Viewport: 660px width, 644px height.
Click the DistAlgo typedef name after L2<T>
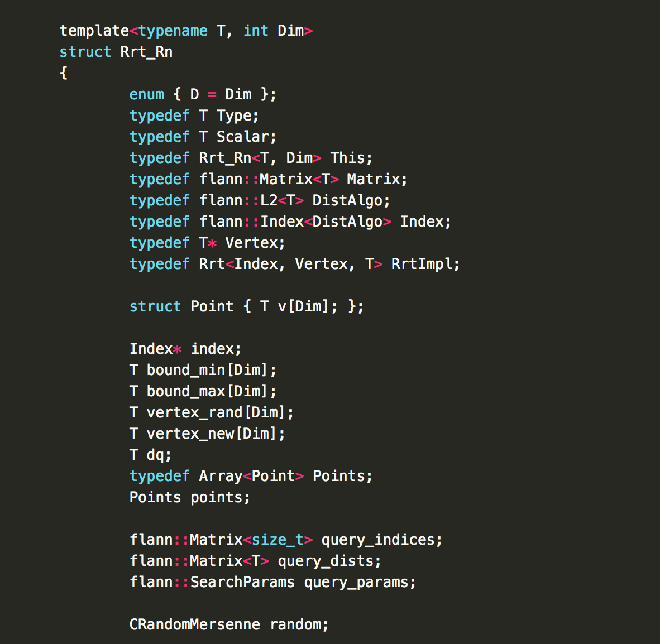pyautogui.click(x=347, y=200)
